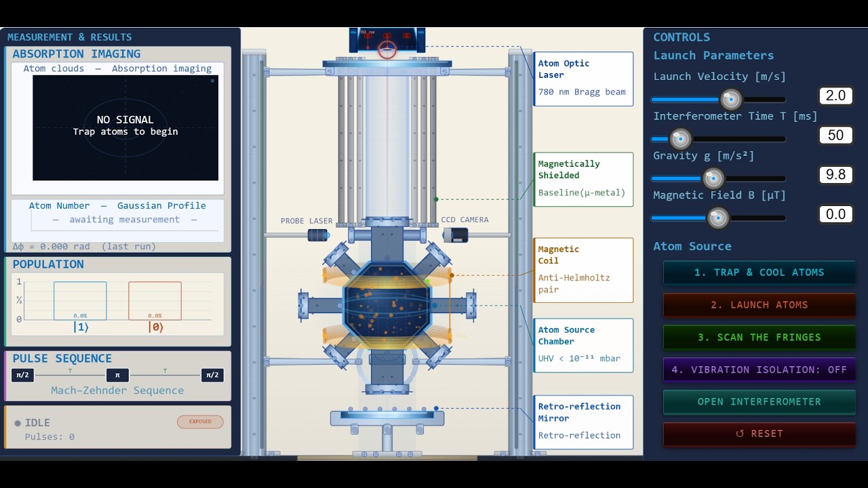Open the Atom Optic Laser info card

(x=583, y=79)
